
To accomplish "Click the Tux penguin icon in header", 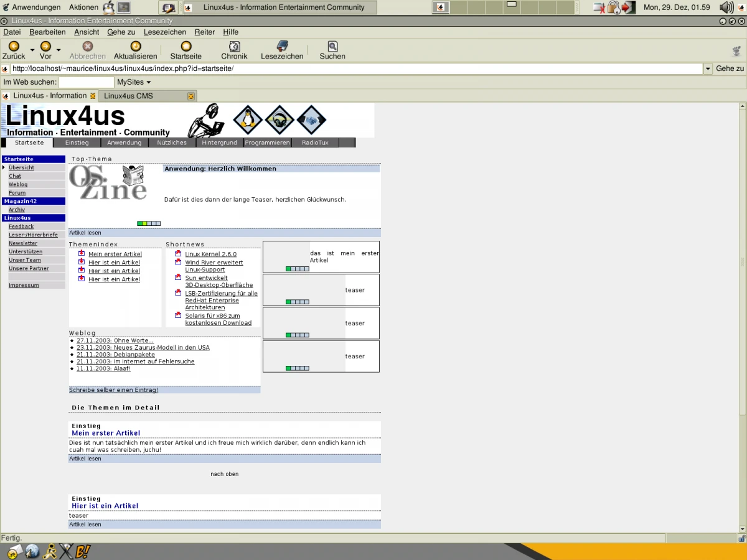I will pyautogui.click(x=248, y=119).
